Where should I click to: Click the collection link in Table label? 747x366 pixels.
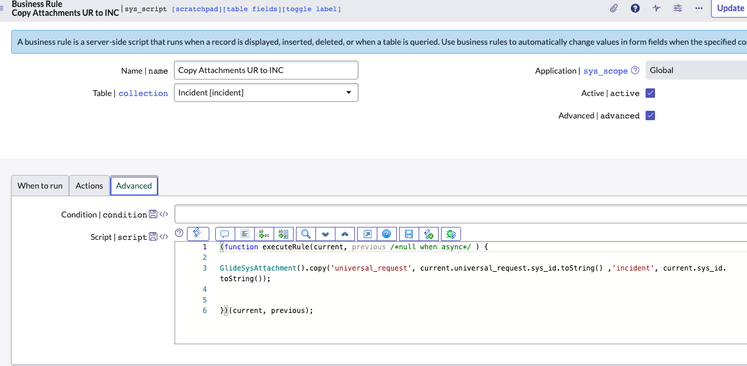tap(143, 93)
